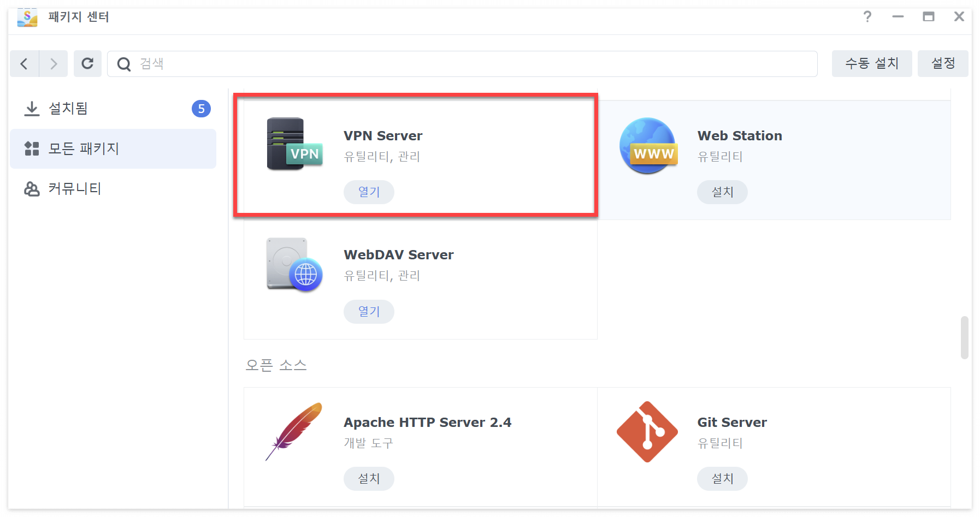Maximize the 패키지 센터 window
Screen dimensions: 980x517
point(929,17)
